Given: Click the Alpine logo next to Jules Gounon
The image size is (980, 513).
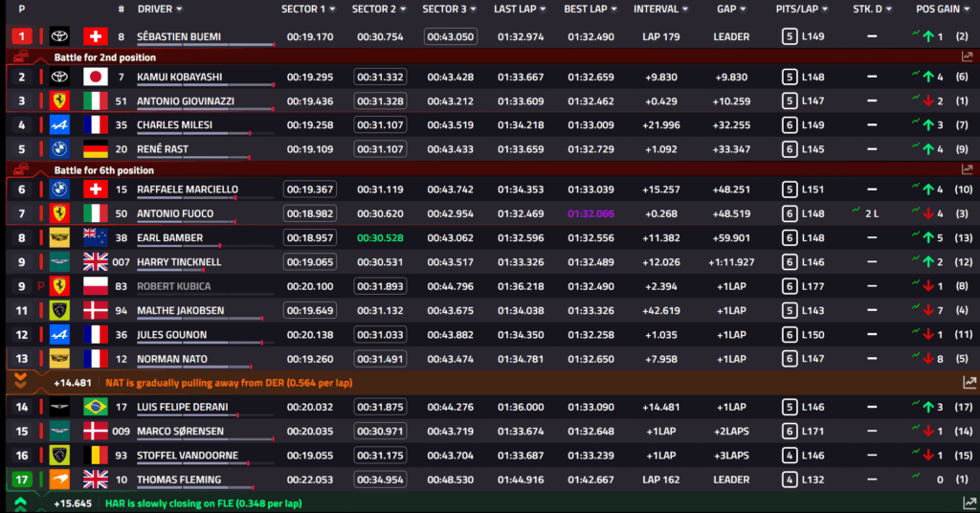Looking at the screenshot, I should (x=59, y=335).
